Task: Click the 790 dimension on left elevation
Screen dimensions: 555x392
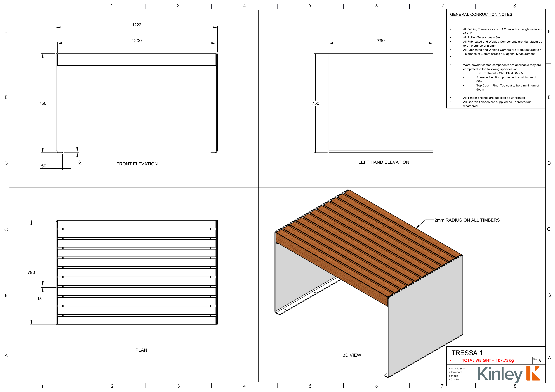Action: 381,41
